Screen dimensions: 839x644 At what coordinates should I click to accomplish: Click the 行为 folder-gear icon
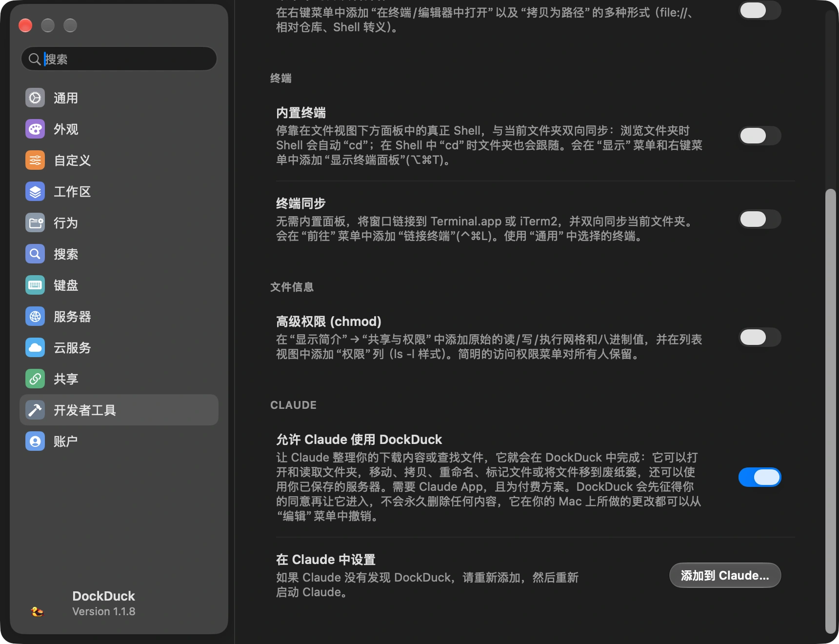[35, 223]
